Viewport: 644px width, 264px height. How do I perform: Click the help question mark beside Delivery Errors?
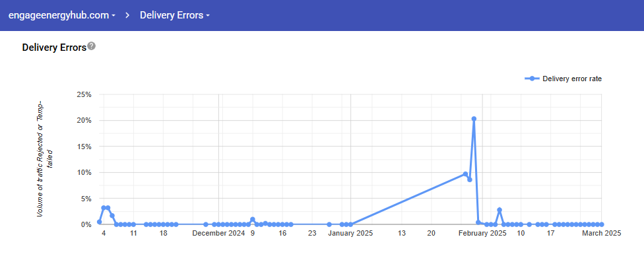click(x=92, y=46)
